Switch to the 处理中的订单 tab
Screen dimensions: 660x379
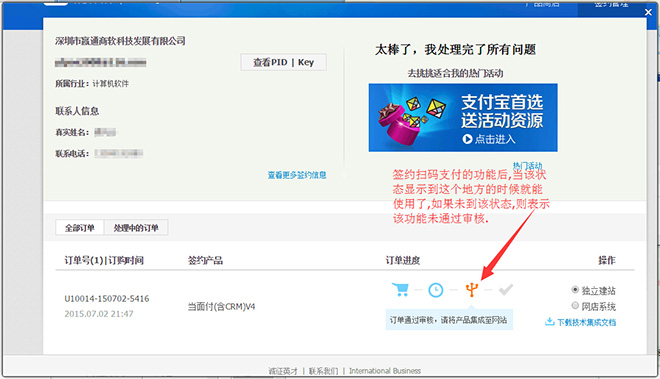[136, 228]
